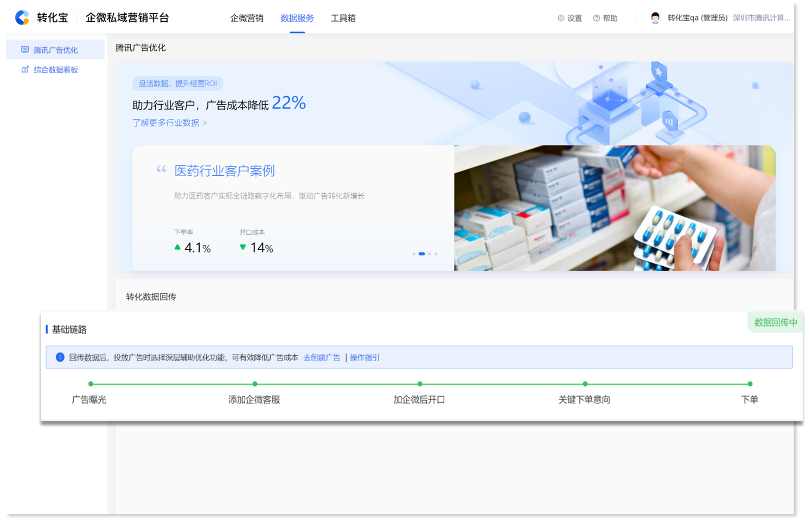This screenshot has height=520, width=812.
Task: Select 综合数据看板 in the sidebar
Action: (x=55, y=69)
